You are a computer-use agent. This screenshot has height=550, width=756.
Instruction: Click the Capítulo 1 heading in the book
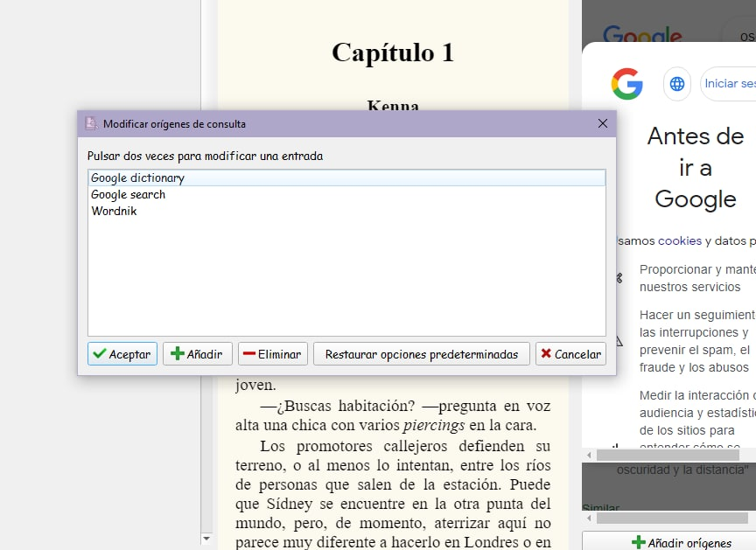[x=392, y=52]
